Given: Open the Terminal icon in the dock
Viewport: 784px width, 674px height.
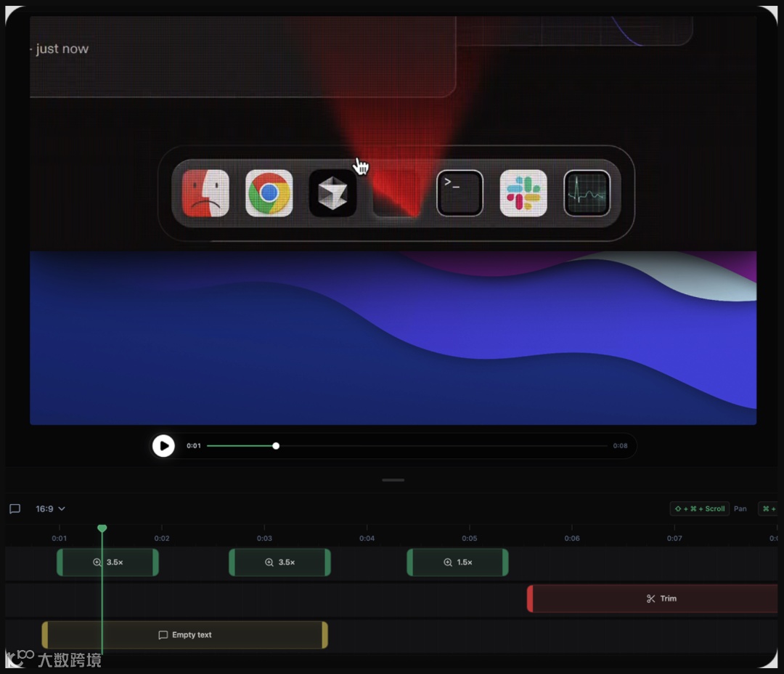Looking at the screenshot, I should pos(460,193).
